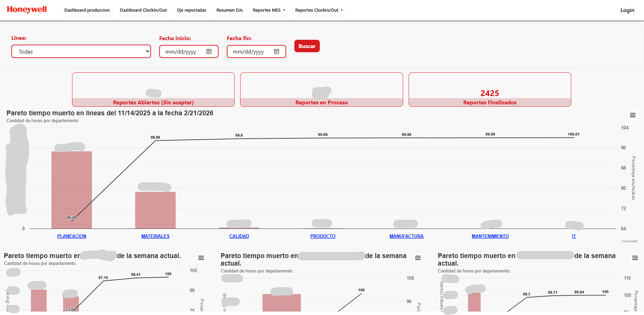644x315 pixels.
Task: Select the PLANEACION department link
Action: [x=71, y=236]
